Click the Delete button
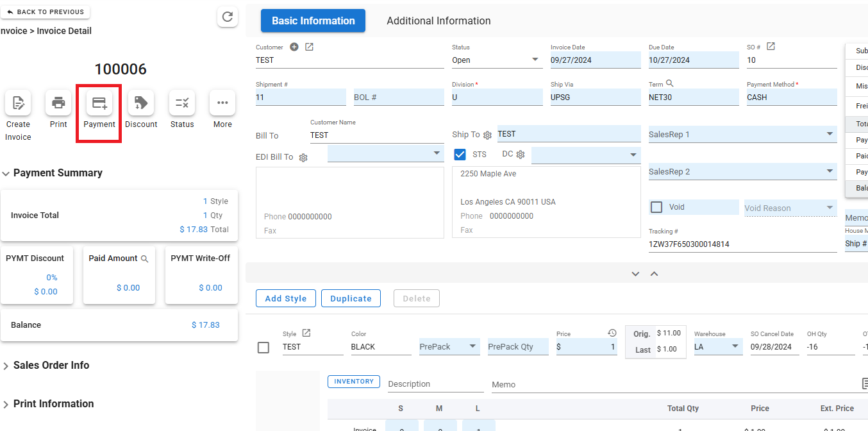Screen dimensions: 868x431 (417, 298)
